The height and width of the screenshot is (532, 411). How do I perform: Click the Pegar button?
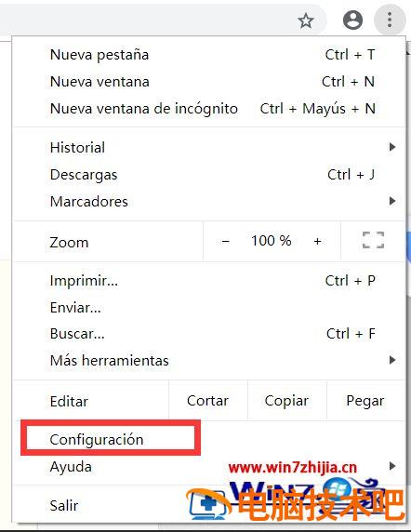pyautogui.click(x=365, y=401)
